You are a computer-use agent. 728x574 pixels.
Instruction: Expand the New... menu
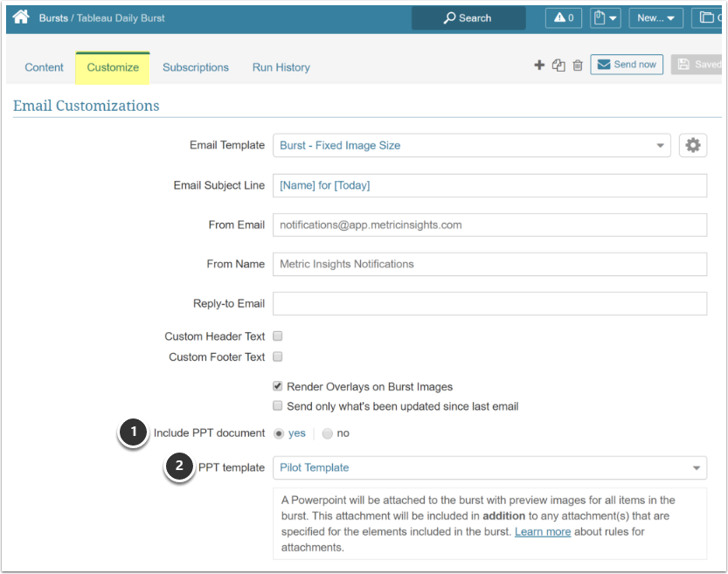pos(655,17)
